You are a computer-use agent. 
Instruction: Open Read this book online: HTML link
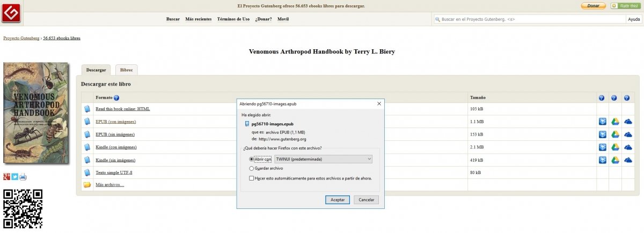coord(123,109)
